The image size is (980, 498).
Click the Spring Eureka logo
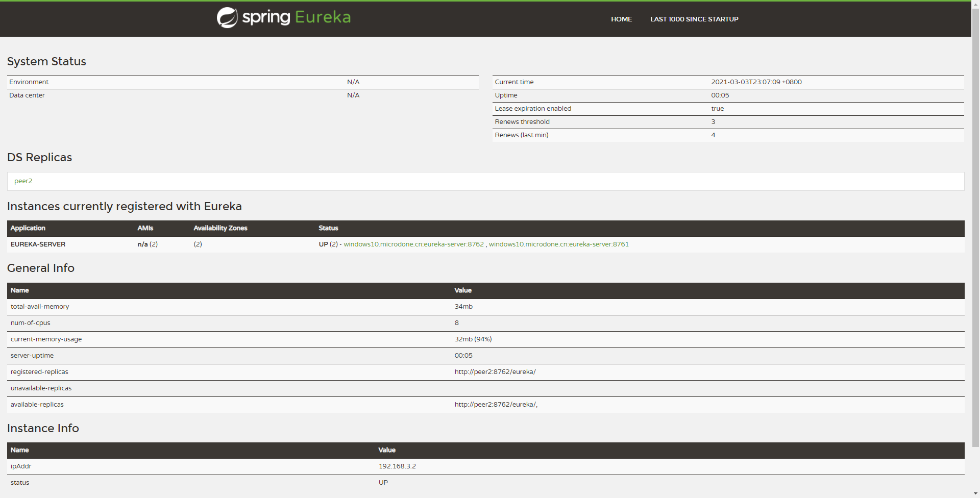click(x=284, y=17)
